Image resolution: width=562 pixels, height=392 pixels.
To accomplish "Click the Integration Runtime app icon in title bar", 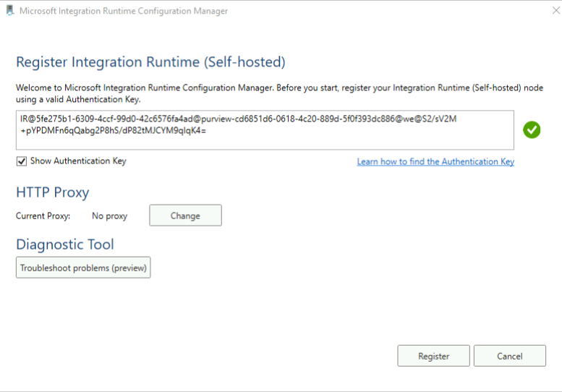I will coord(10,10).
